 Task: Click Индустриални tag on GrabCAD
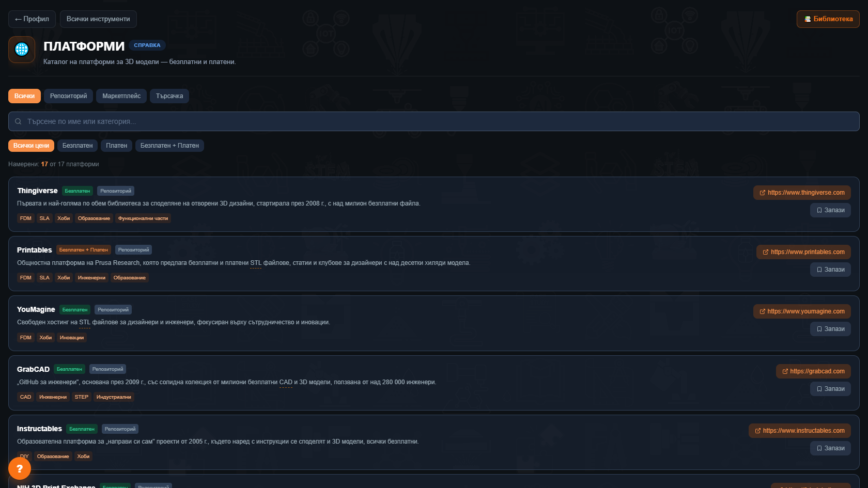point(114,397)
